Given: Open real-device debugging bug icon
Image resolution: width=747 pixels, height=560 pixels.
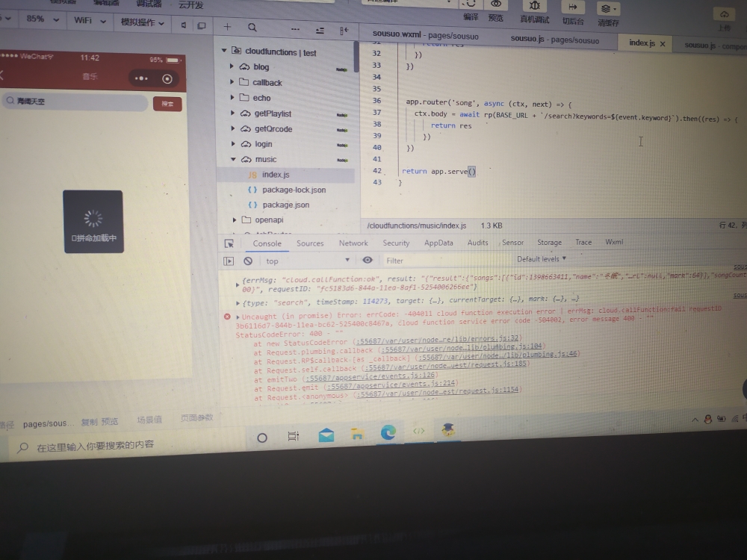Looking at the screenshot, I should coord(535,6).
